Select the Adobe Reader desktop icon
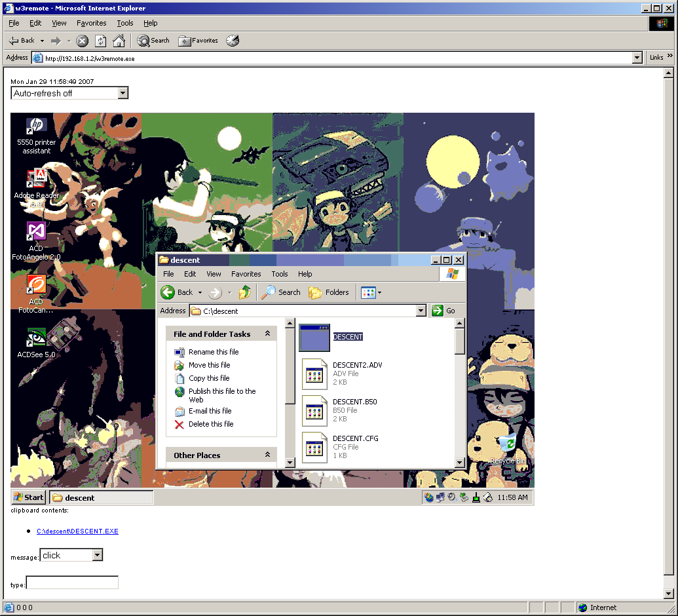 coord(36,187)
